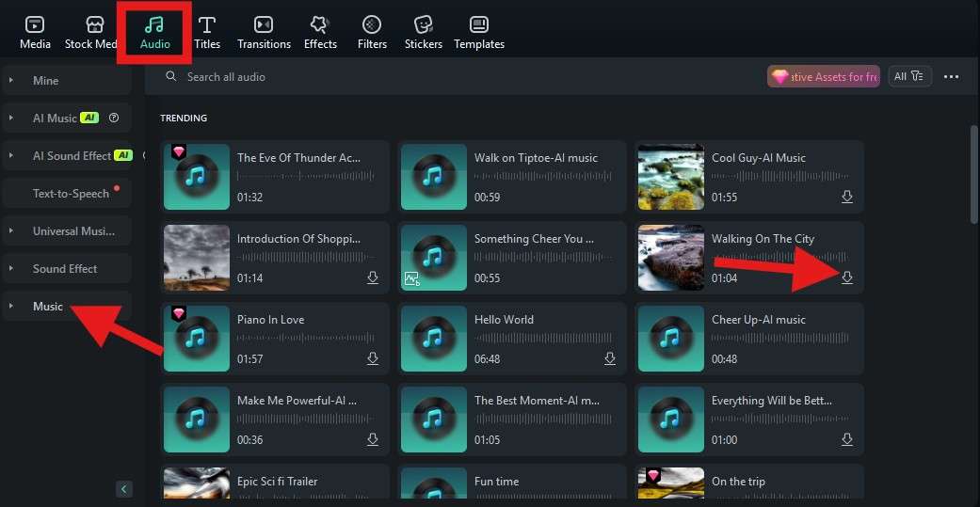Viewport: 980px width, 507px height.
Task: Open the Media tab
Action: coord(35,33)
